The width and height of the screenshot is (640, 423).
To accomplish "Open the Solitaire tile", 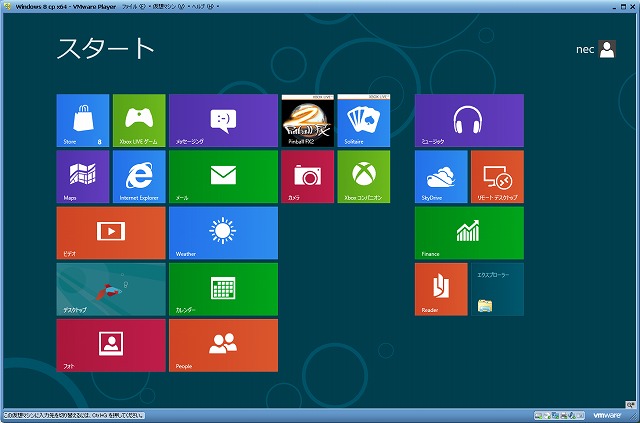I will tap(364, 120).
